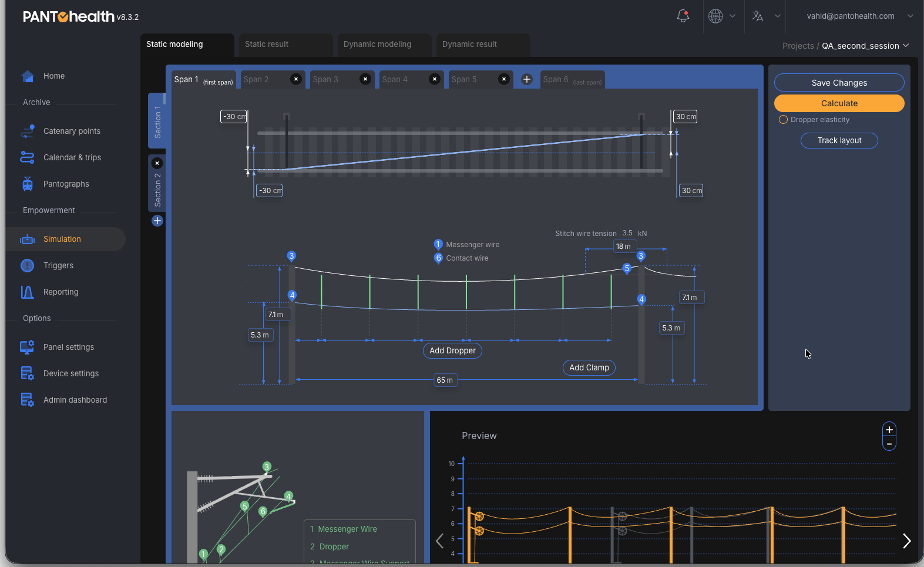Screen dimensions: 924x567
Task: Click marker 5 on the stitch wire
Action: click(627, 268)
